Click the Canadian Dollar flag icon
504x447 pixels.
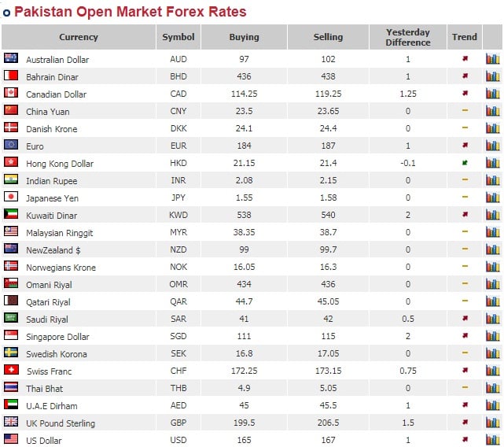pyautogui.click(x=11, y=94)
